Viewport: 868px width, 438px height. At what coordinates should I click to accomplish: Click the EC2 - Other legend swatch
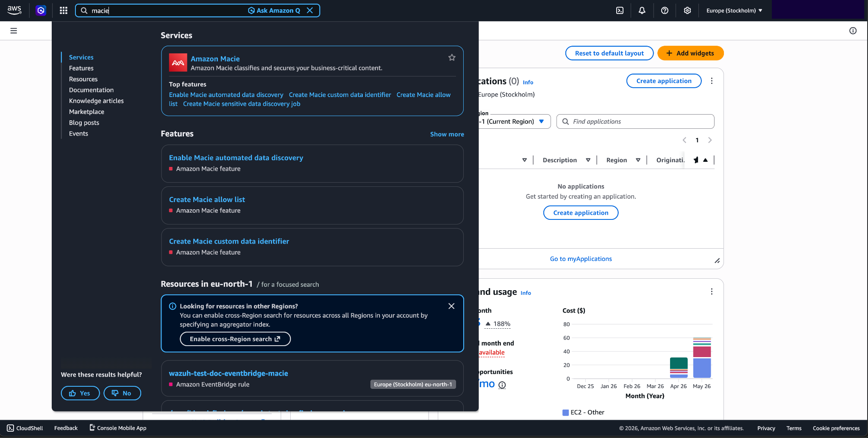tap(565, 413)
